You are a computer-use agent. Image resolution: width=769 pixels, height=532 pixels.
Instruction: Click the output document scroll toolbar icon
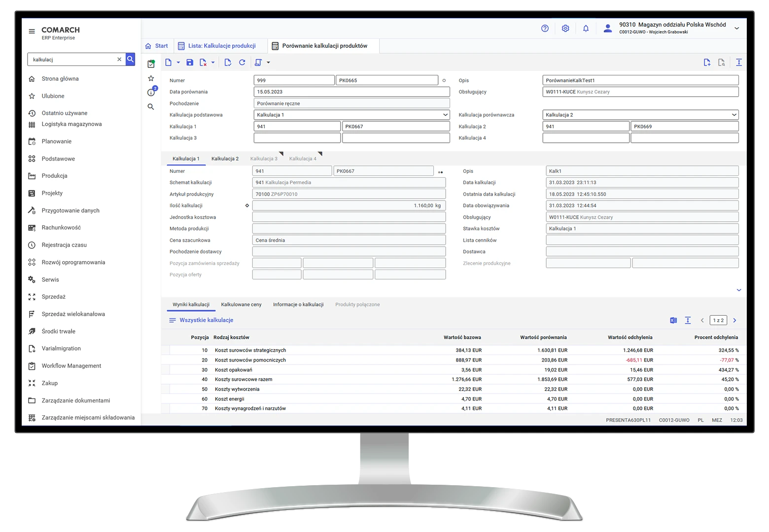(x=258, y=63)
